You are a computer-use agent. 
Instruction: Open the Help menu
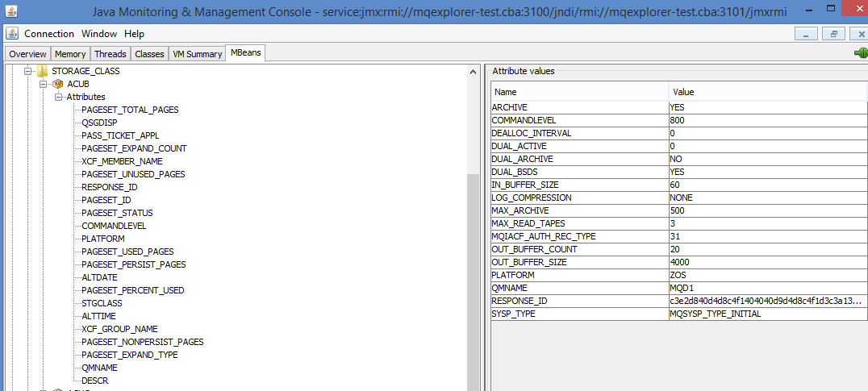(x=134, y=34)
